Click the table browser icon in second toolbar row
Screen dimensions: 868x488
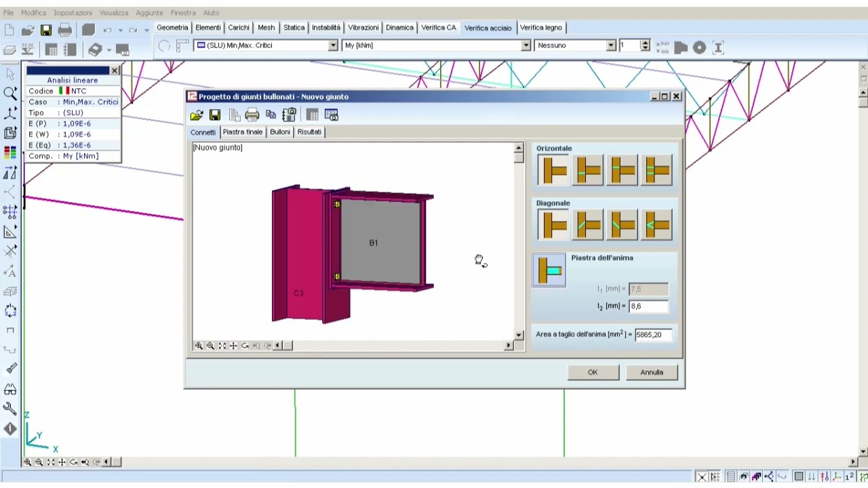(x=52, y=49)
